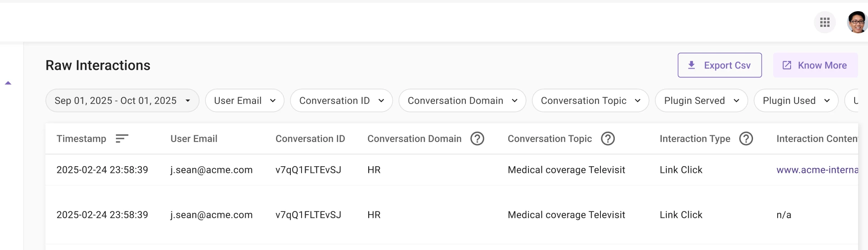Open the apps grid launcher
Image resolution: width=868 pixels, height=250 pixels.
coord(825,22)
